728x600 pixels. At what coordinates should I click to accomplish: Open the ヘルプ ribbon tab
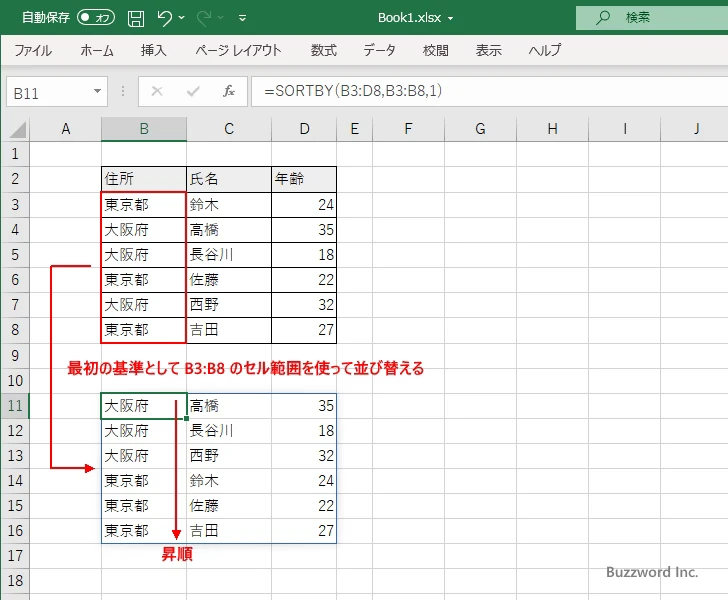coord(545,50)
